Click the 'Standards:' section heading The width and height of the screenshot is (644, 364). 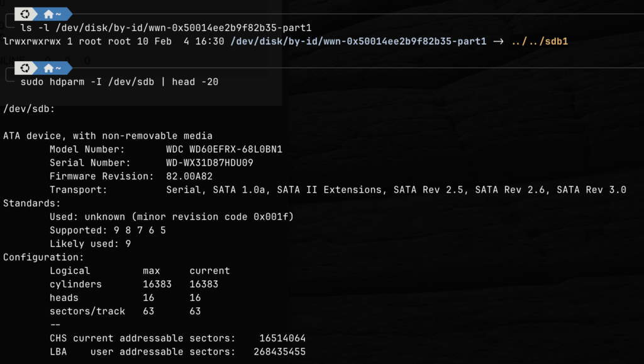[x=32, y=203]
